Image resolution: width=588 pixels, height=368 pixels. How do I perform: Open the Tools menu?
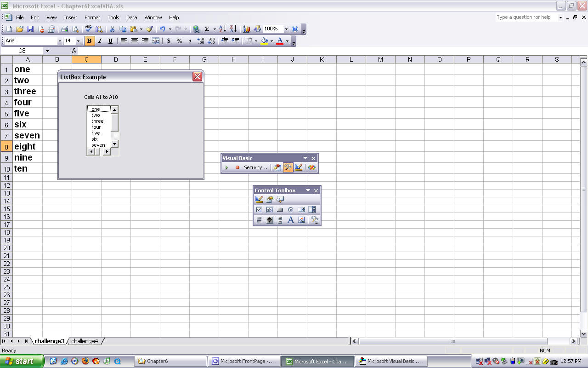coord(113,17)
